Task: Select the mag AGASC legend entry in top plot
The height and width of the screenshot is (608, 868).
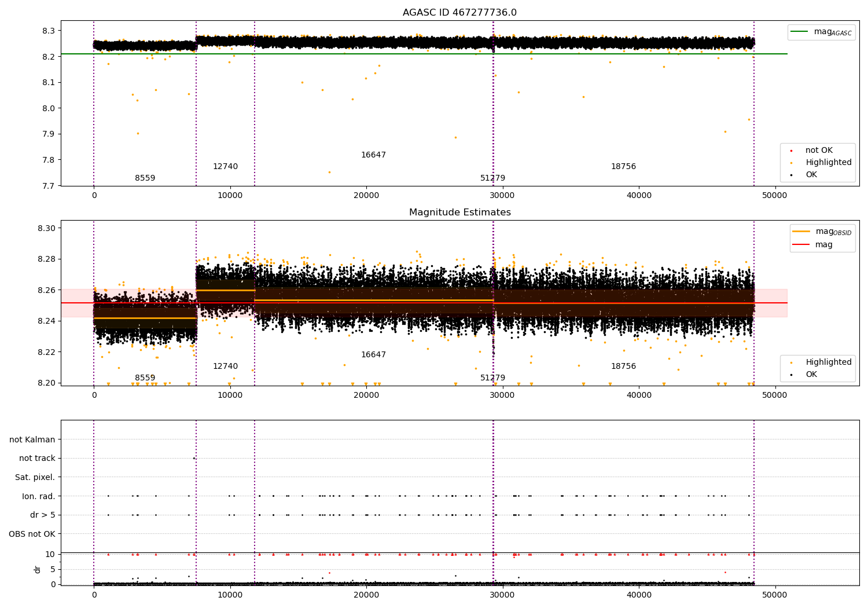Action: point(821,32)
